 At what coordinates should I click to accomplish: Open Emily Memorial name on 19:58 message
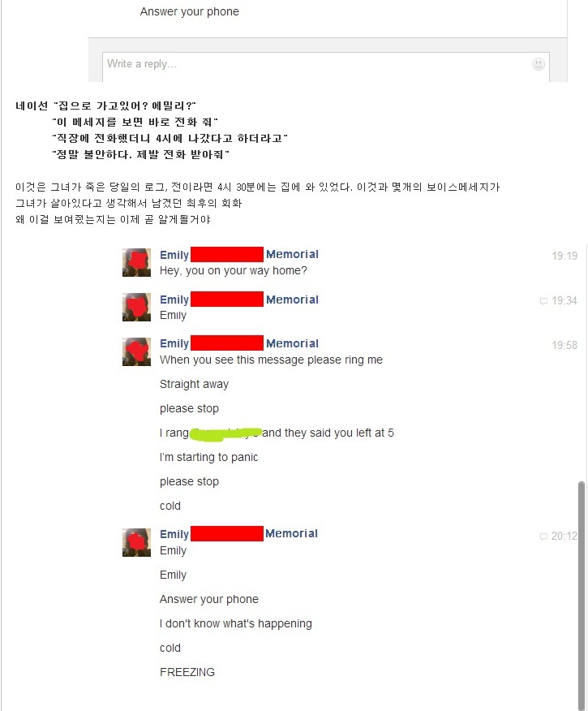[239, 343]
